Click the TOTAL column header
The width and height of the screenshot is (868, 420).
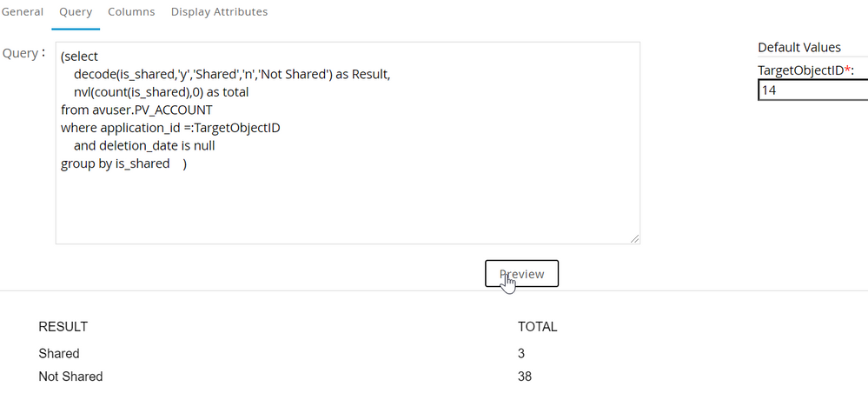537,327
